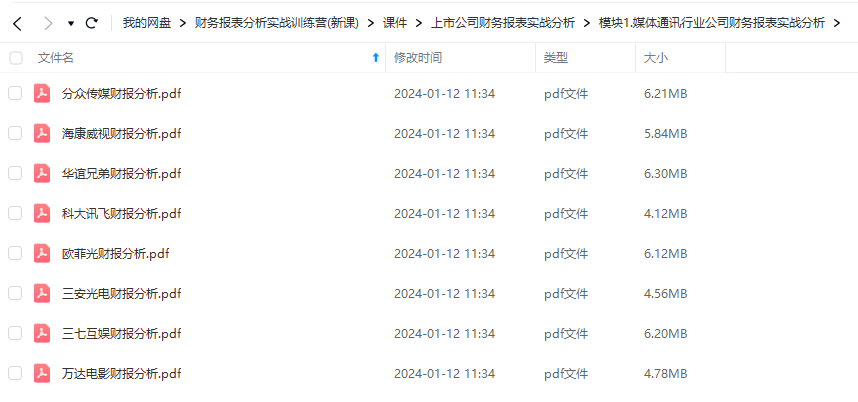Image resolution: width=858 pixels, height=402 pixels.
Task: Open the navigation history dropdown triangle
Action: tap(71, 24)
